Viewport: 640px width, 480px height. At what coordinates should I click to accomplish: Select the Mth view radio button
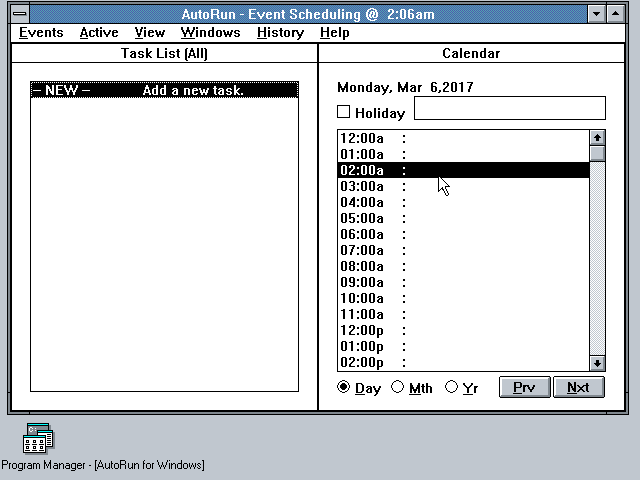[397, 387]
